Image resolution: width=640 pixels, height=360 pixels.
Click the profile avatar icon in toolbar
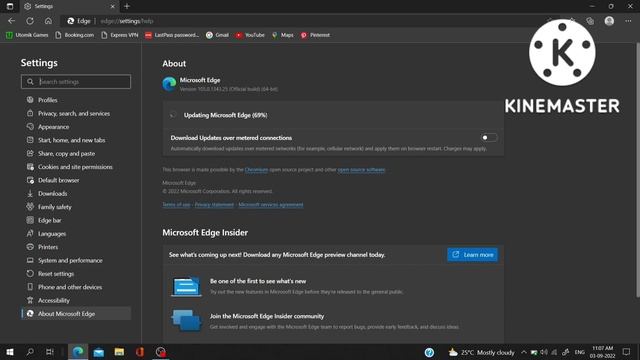click(x=609, y=21)
